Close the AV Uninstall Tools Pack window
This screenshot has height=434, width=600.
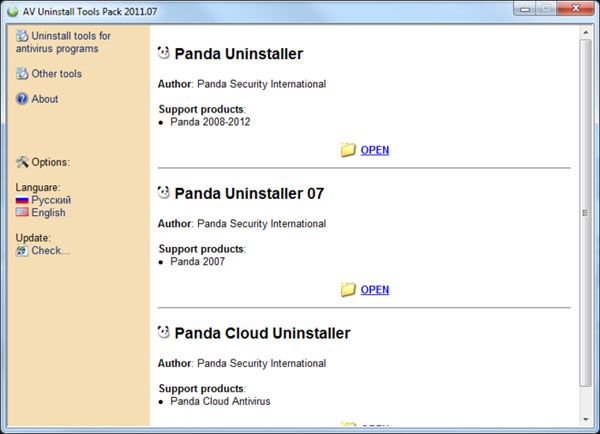pyautogui.click(x=576, y=8)
